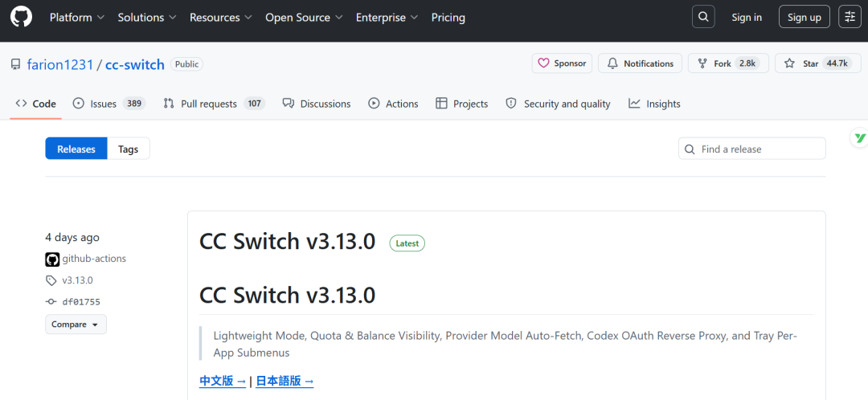This screenshot has width=868, height=400.
Task: Open the Discussions tab
Action: pyautogui.click(x=317, y=104)
